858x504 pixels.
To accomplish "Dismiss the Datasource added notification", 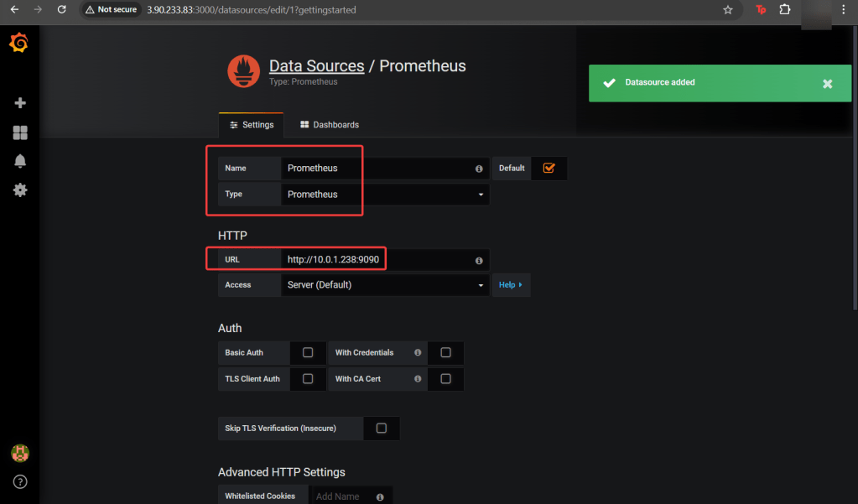I will pyautogui.click(x=827, y=84).
